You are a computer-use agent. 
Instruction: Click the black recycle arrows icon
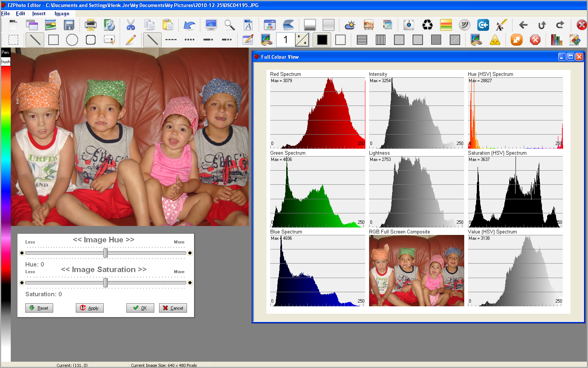tap(427, 25)
